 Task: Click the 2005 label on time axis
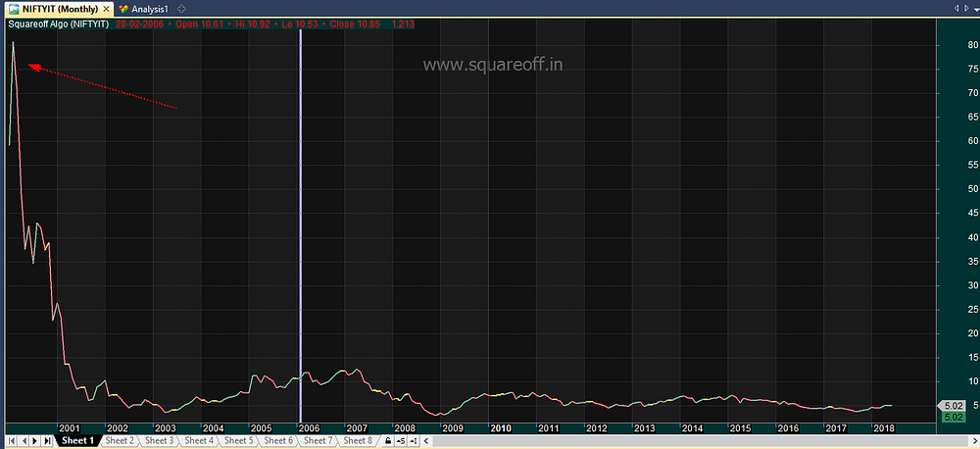[261, 428]
